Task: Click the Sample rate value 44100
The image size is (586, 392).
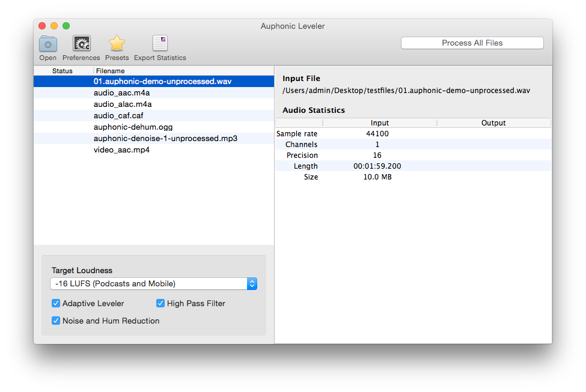Action: coord(377,134)
